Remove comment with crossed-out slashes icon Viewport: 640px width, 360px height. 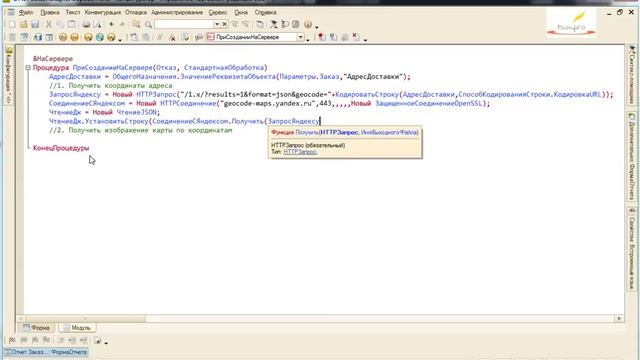click(172, 38)
